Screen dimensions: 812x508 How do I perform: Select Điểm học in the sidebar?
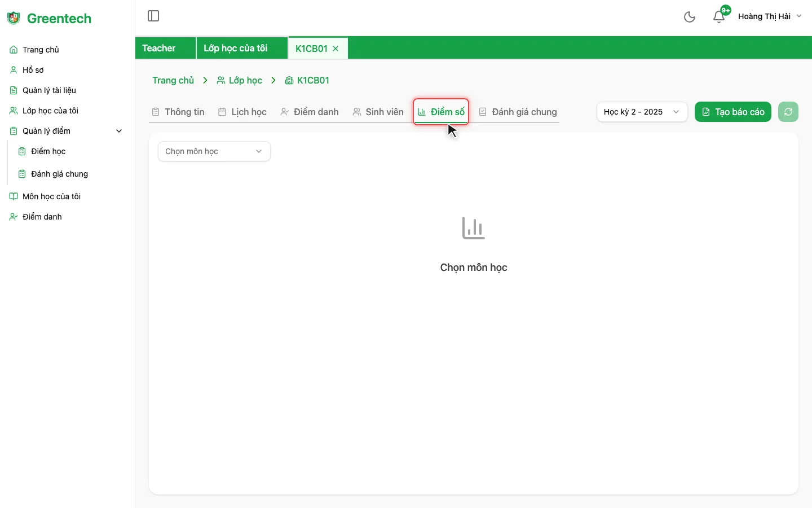[48, 151]
